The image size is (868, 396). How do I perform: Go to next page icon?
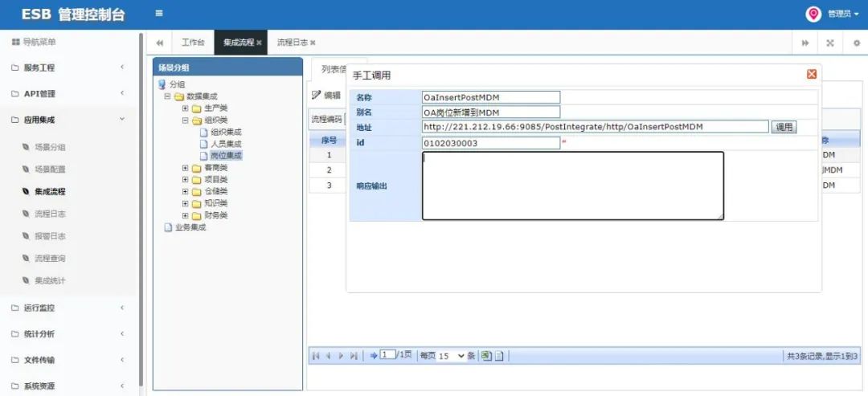tap(341, 356)
